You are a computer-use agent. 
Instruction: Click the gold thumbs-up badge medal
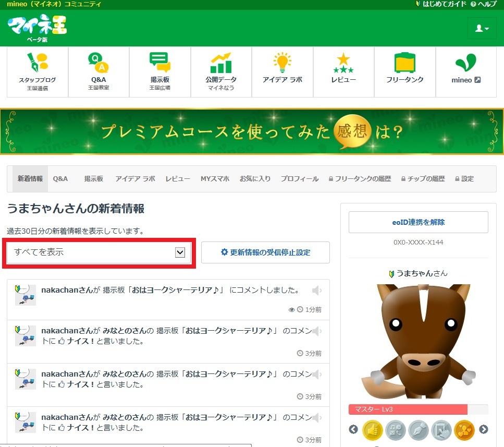pyautogui.click(x=373, y=430)
